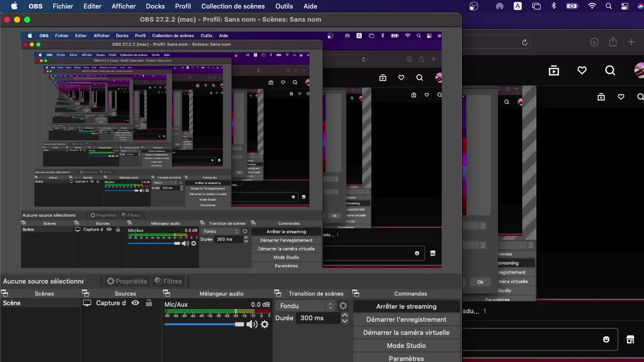
Task: Click main Démarrer la caméra virtuelle button
Action: [x=407, y=332]
